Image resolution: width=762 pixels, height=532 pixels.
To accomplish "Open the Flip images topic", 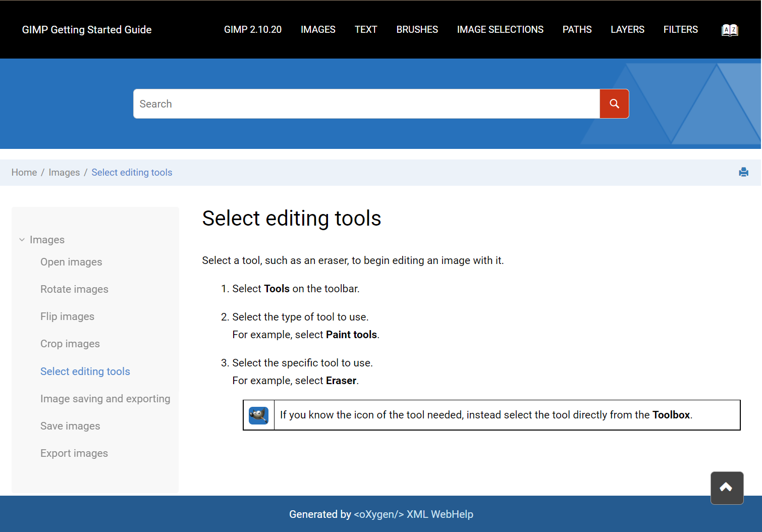I will pos(67,316).
